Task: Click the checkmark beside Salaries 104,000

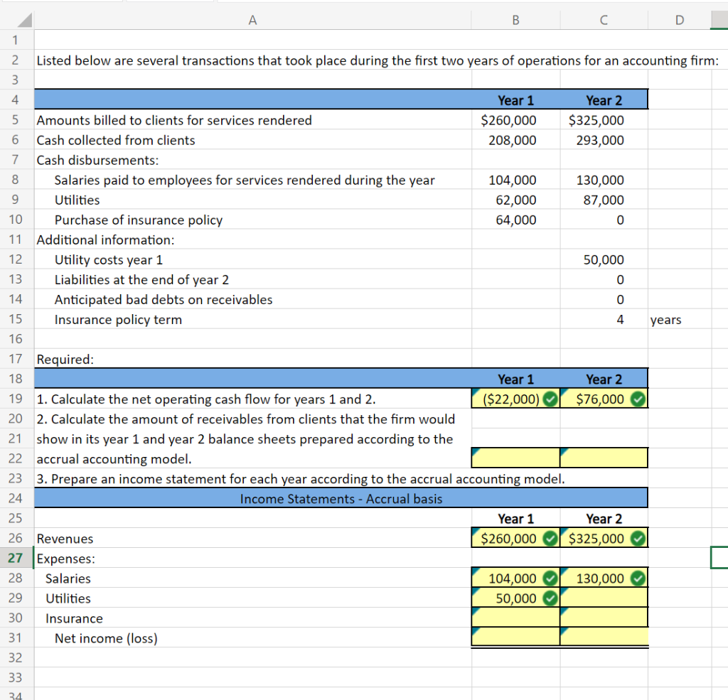Action: (550, 578)
